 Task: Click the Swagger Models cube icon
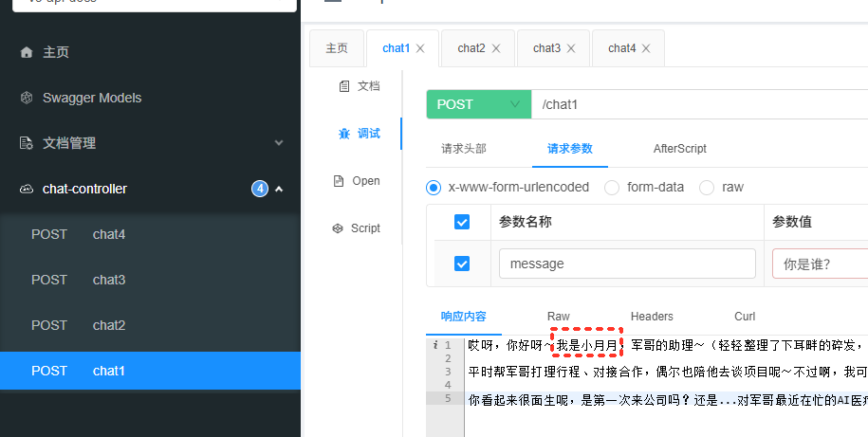[27, 98]
